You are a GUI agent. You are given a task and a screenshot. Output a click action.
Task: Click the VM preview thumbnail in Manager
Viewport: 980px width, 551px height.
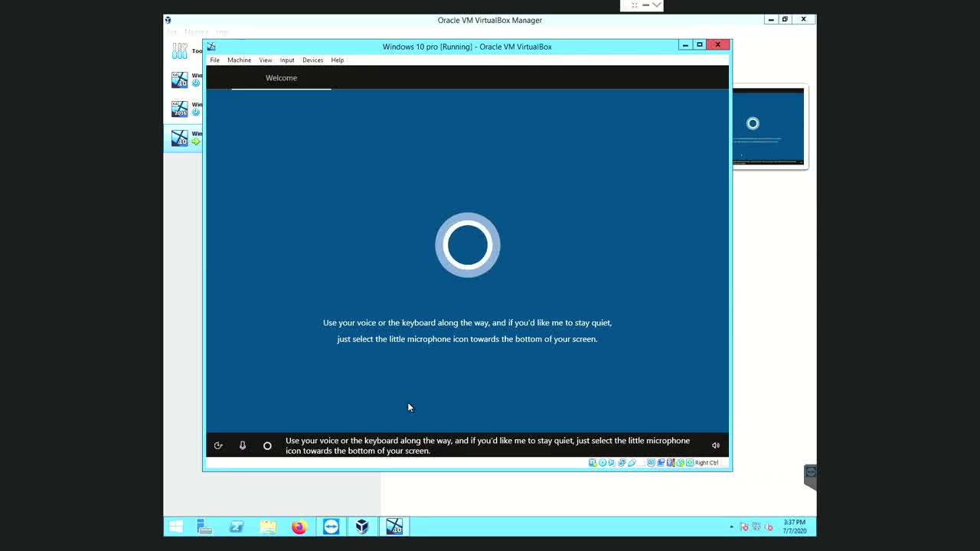[769, 126]
